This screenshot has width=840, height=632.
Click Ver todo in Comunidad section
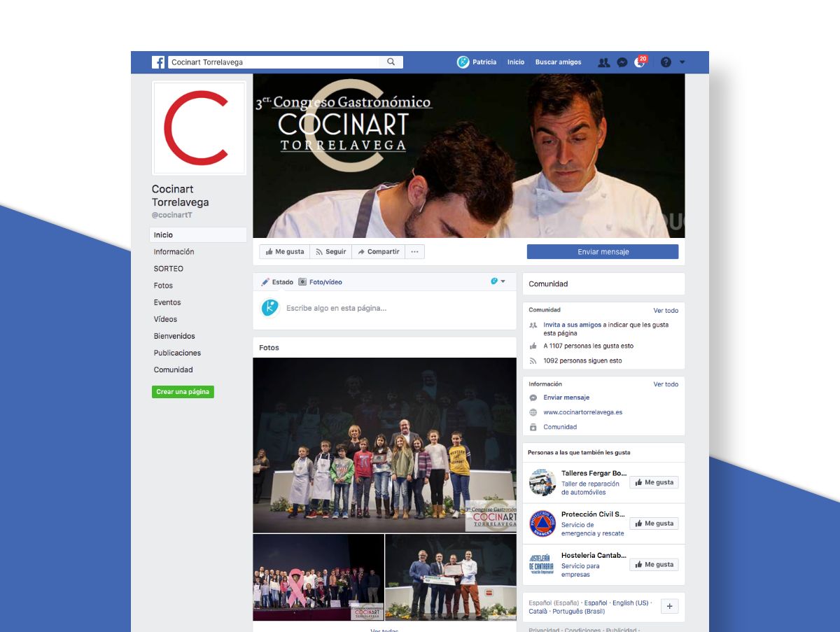pos(666,310)
